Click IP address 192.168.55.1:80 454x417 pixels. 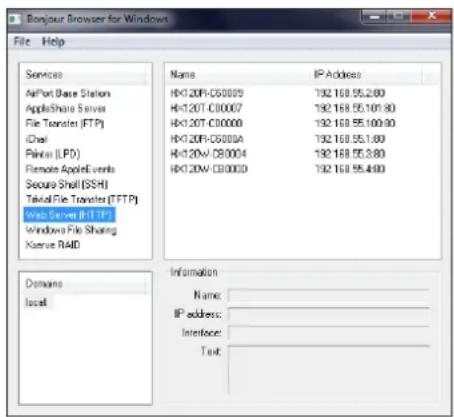pos(350,139)
